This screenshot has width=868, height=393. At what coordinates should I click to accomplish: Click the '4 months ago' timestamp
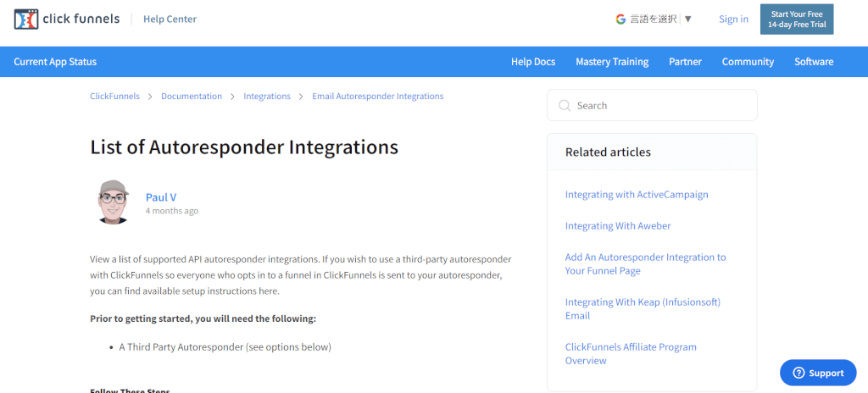(171, 211)
